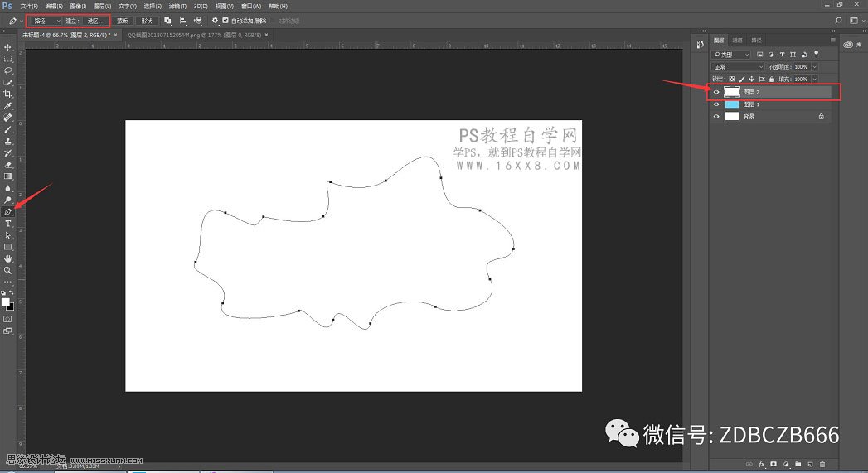
Task: Collapse the toolbox with double-arrow
Action: click(4, 31)
